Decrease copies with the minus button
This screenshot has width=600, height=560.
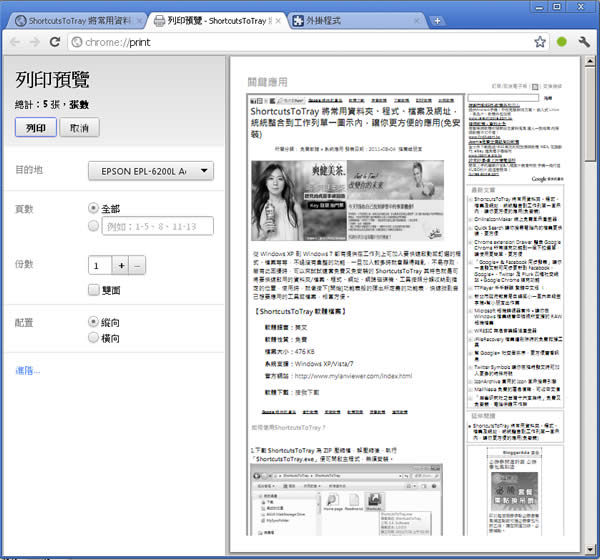138,266
